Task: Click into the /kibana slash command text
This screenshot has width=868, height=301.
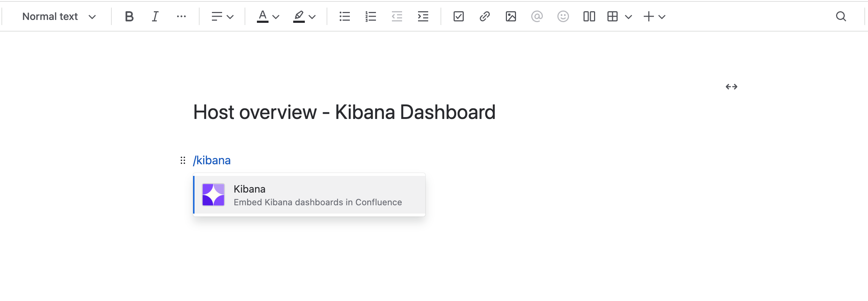Action: pos(212,160)
